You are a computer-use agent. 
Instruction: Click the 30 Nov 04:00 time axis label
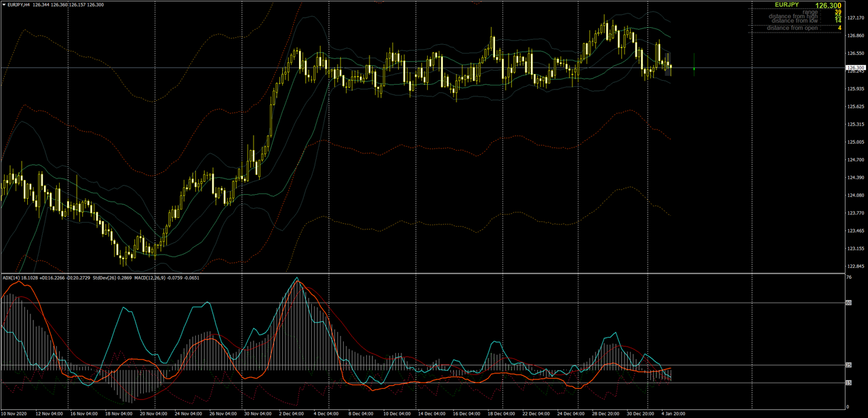coord(258,413)
